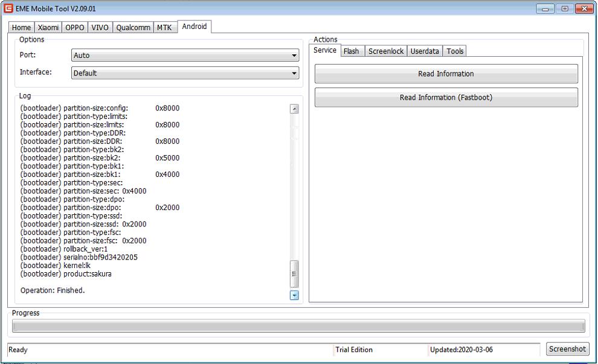Open the Userdata actions tab
Screen dimensions: 598x364
pyautogui.click(x=425, y=51)
